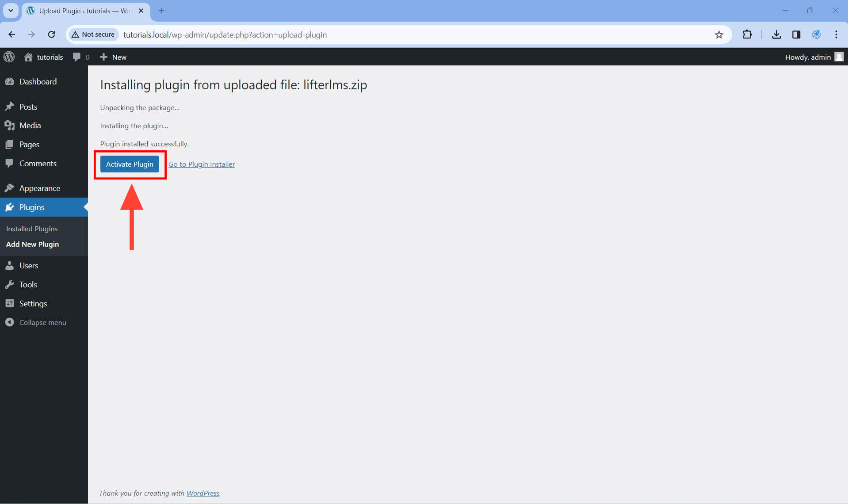Viewport: 848px width, 504px height.
Task: Click the Activate Plugin button
Action: 130,164
